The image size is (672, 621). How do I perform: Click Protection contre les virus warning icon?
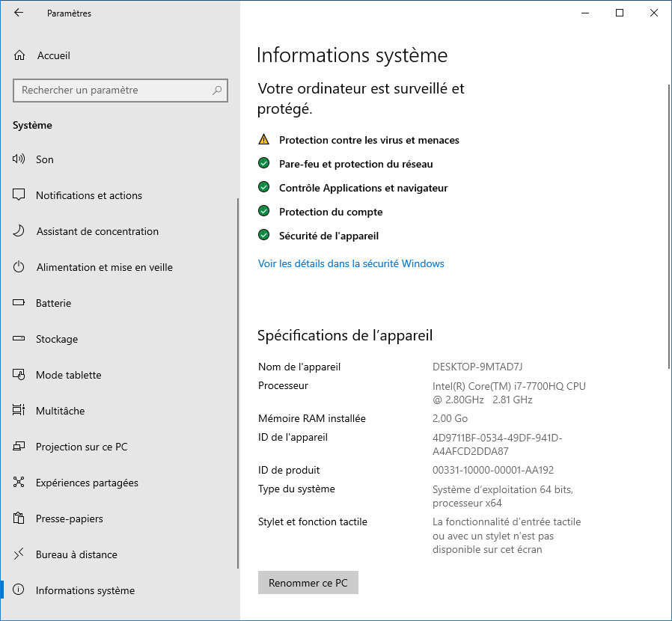263,140
